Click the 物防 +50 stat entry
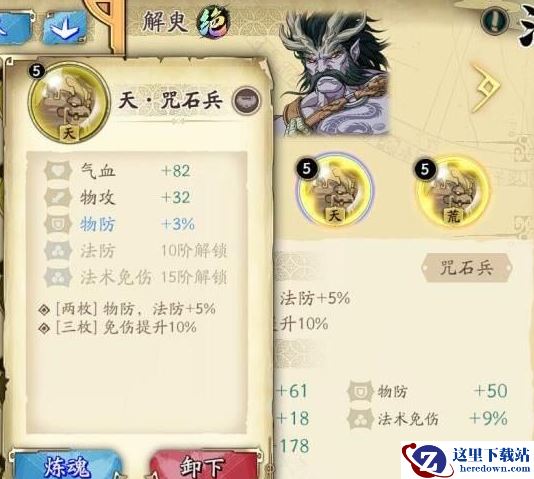 click(x=427, y=391)
